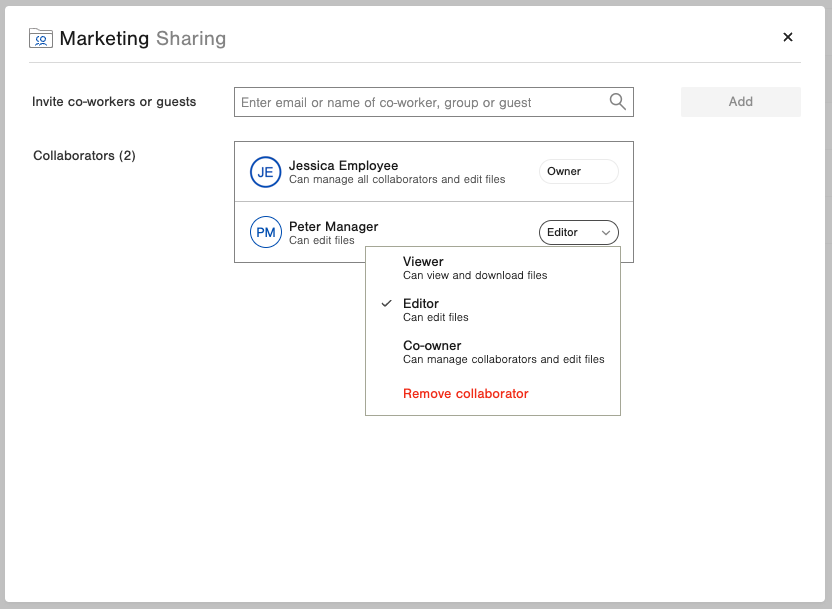This screenshot has width=832, height=609.
Task: Click Jessica Employee's JE avatar badge
Action: pos(265,171)
